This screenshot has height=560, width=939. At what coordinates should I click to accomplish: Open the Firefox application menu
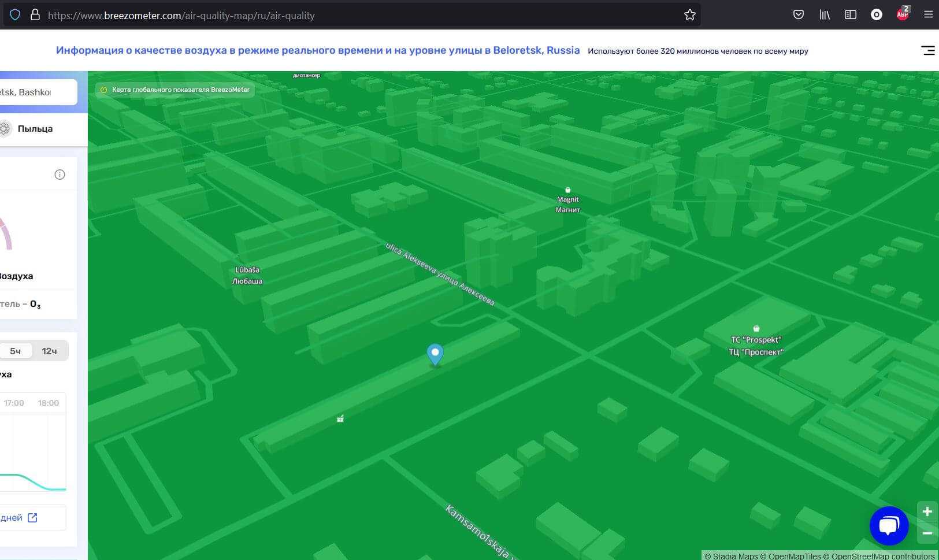[x=928, y=15]
